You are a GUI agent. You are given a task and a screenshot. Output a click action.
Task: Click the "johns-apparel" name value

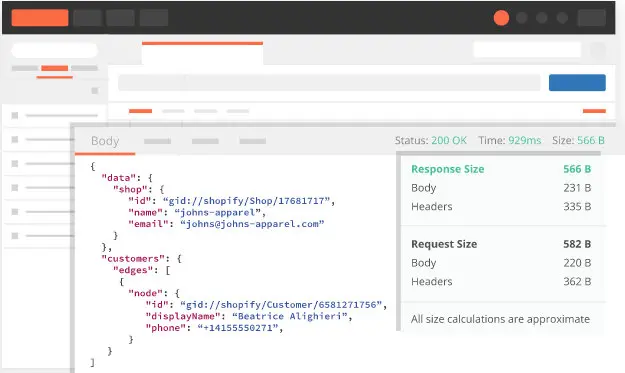click(218, 212)
